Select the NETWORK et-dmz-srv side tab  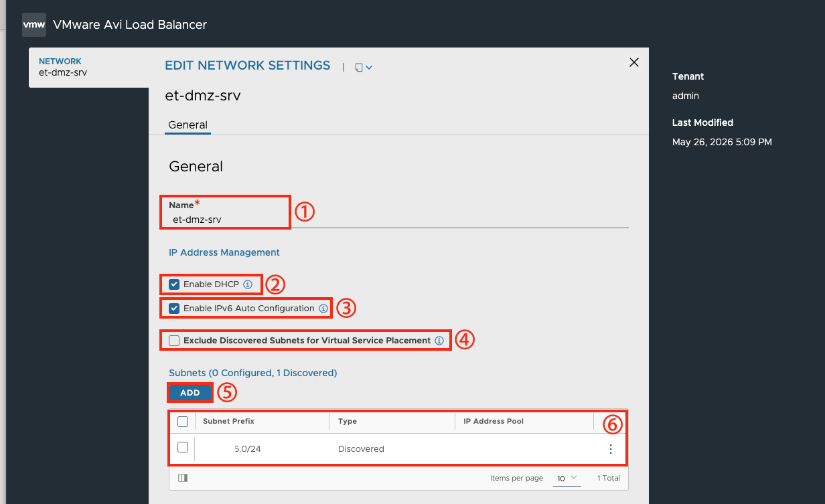click(89, 67)
